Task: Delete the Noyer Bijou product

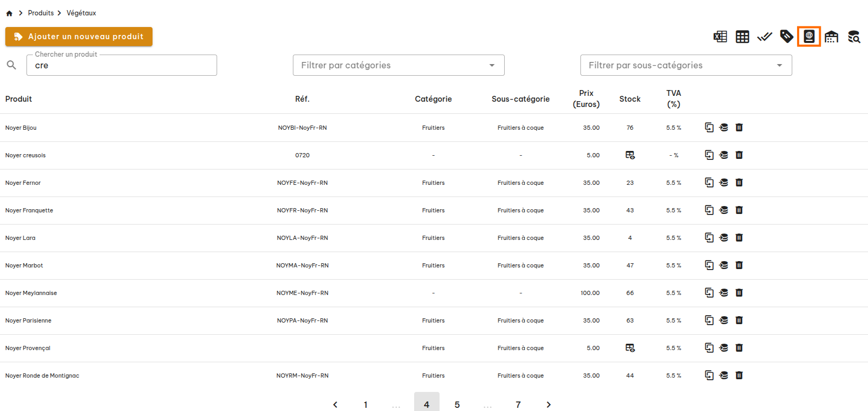Action: coord(739,128)
